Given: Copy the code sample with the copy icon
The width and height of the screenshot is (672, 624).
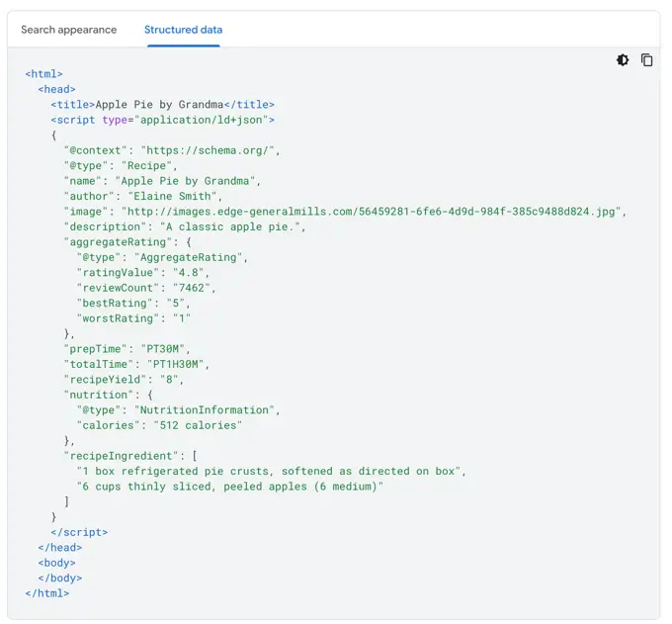Looking at the screenshot, I should [x=646, y=60].
